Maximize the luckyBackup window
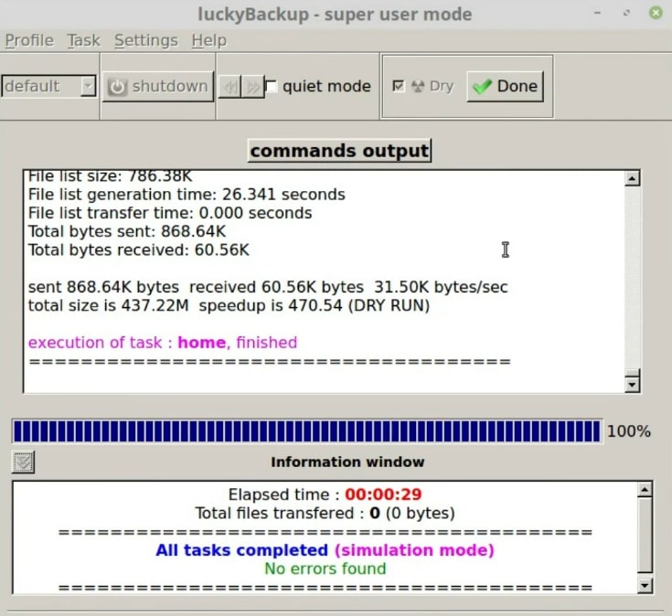Image resolution: width=672 pixels, height=616 pixels. point(626,13)
